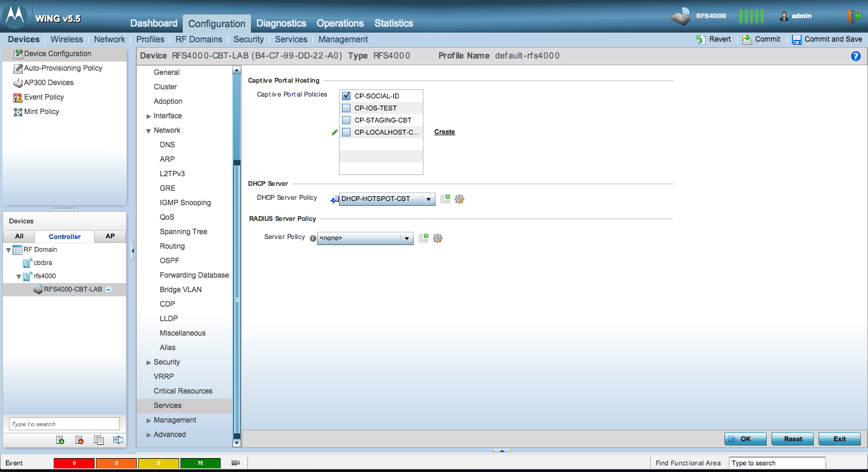868x472 pixels.
Task: Collapse the Network menu section
Action: (x=148, y=131)
